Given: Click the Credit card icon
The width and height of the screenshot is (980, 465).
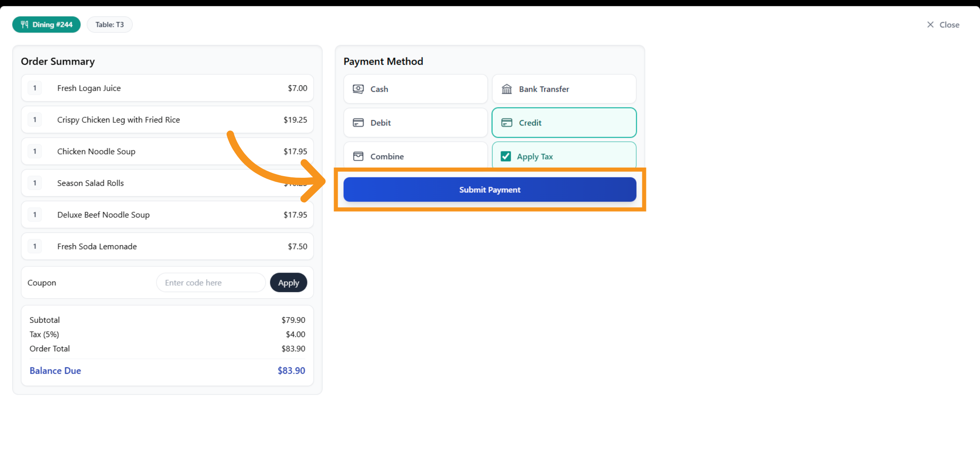Looking at the screenshot, I should (507, 123).
